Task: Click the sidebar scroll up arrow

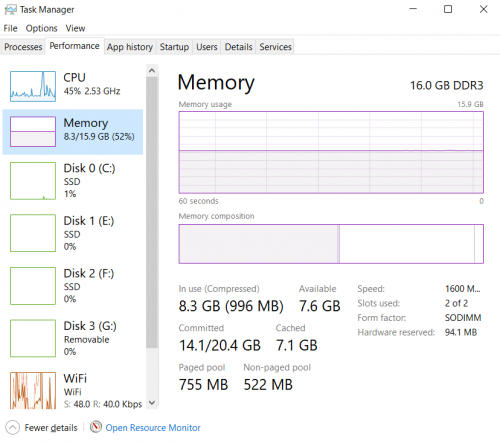Action: tap(152, 71)
